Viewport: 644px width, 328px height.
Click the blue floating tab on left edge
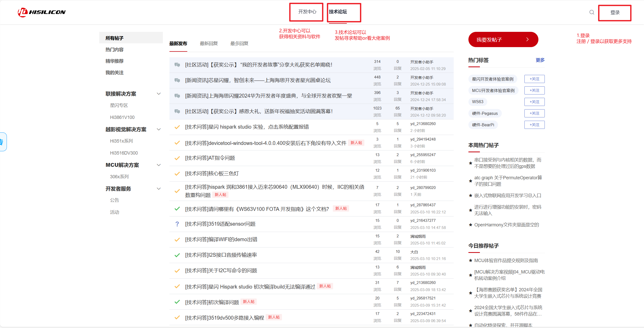(x=3, y=142)
